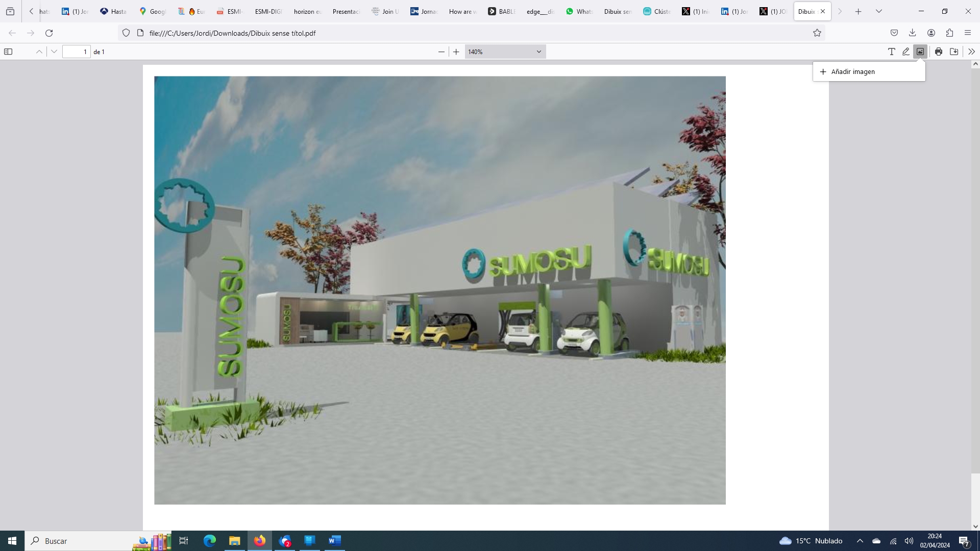The image size is (980, 551).
Task: Click the page number input field
Action: pyautogui.click(x=76, y=52)
